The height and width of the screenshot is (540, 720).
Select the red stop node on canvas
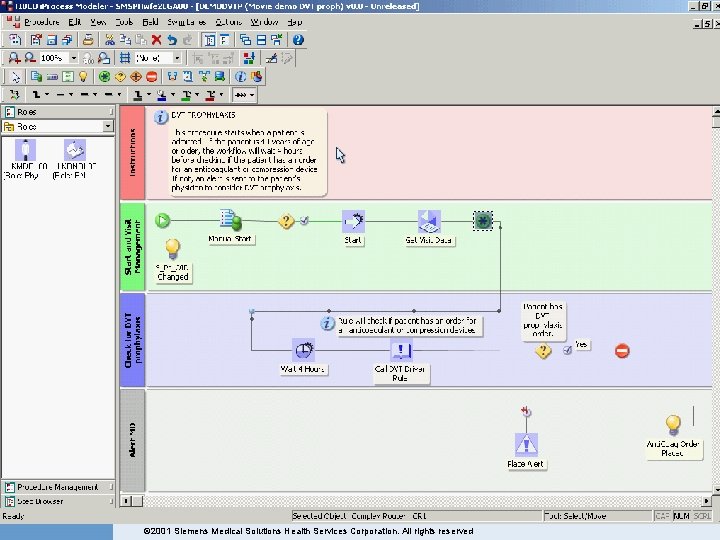622,351
